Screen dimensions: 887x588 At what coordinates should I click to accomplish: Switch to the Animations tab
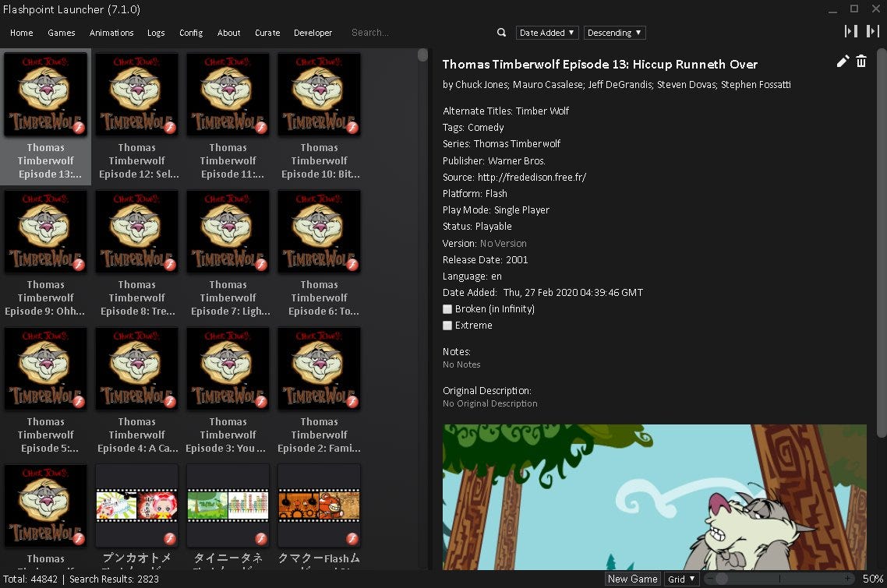point(111,33)
